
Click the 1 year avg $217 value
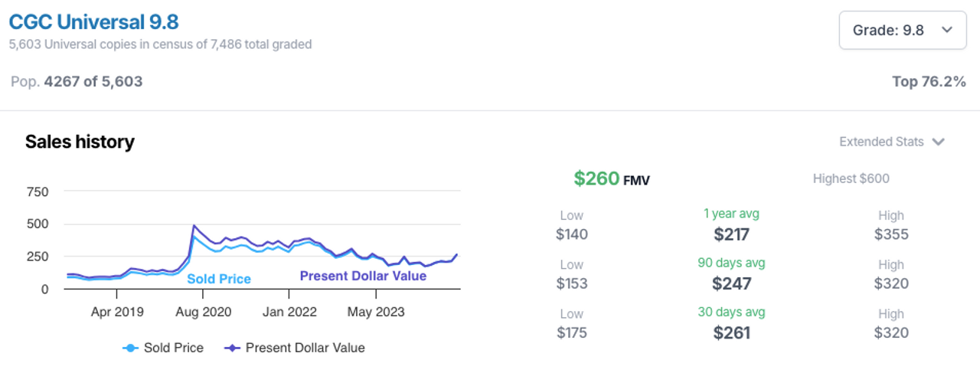tap(731, 234)
